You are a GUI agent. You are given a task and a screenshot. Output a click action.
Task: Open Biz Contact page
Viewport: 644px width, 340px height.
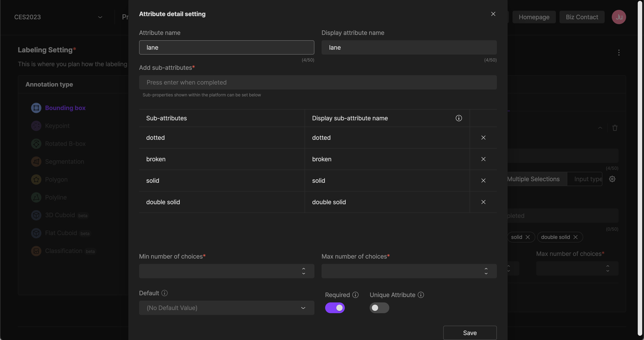click(582, 17)
